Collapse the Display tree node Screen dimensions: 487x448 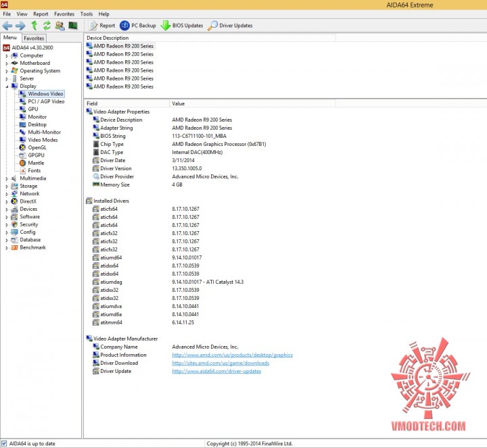7,86
